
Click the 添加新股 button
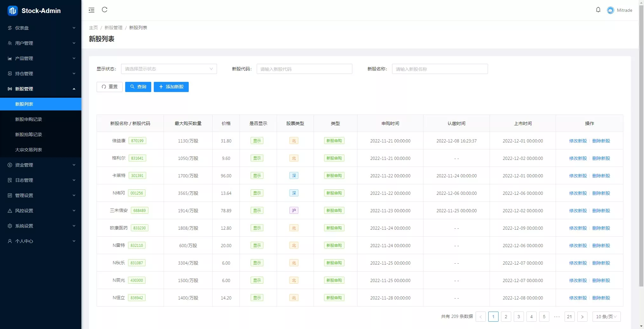tap(171, 87)
